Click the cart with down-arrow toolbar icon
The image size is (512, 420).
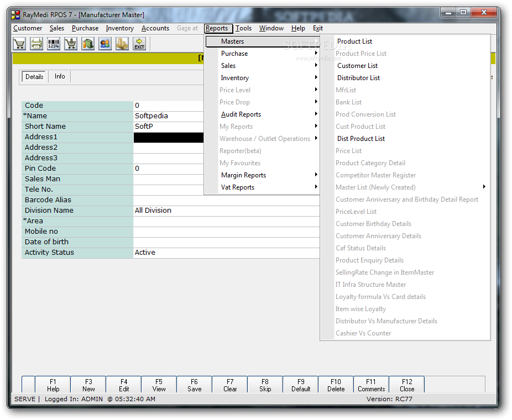pyautogui.click(x=71, y=44)
